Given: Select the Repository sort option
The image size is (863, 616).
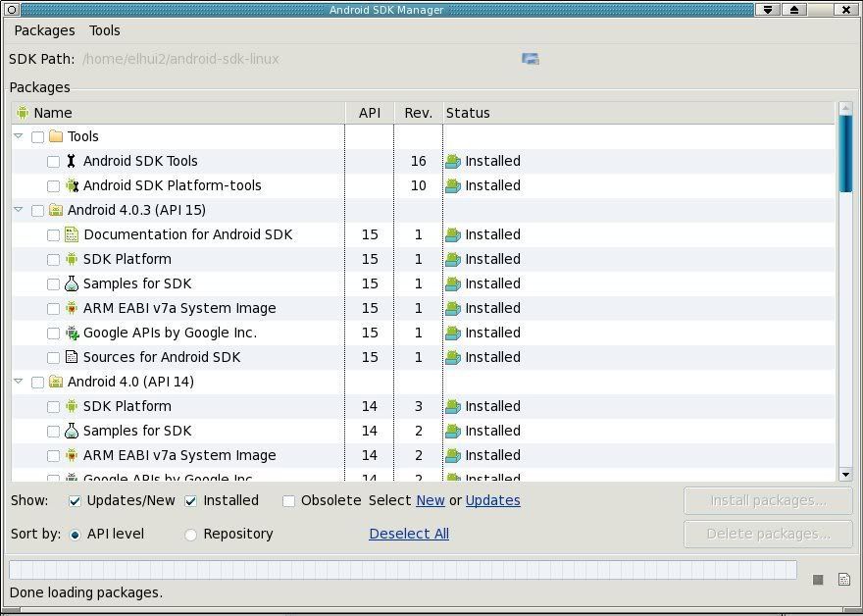Looking at the screenshot, I should pyautogui.click(x=190, y=535).
